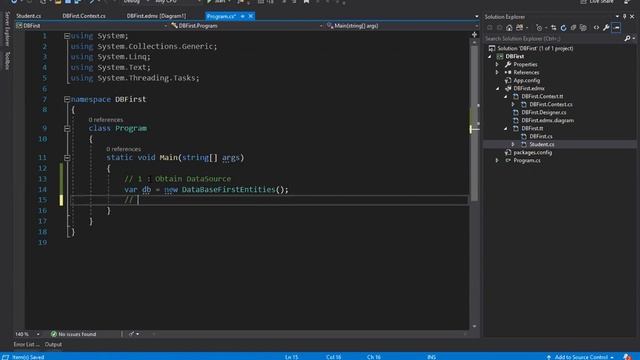Expand the Student.cs node in Solution Explorer

point(513,144)
